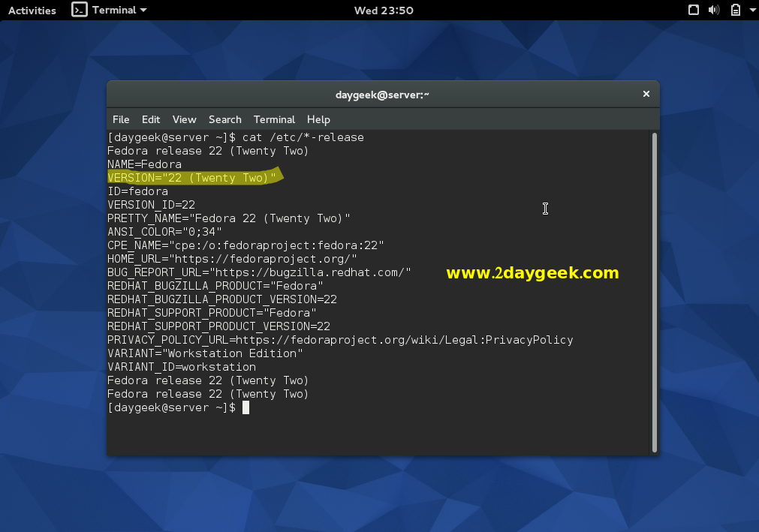The image size is (759, 532).
Task: Open the Terminal menu in menu bar
Action: (x=274, y=119)
